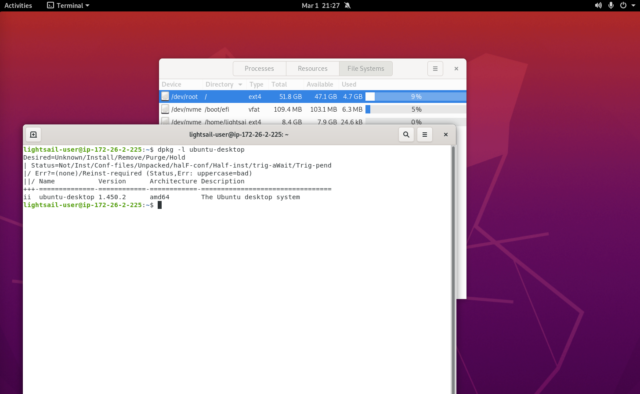The image size is (640, 394).
Task: Click the Terminal title lightsail-user@ip-172-26-2-225
Action: 239,134
